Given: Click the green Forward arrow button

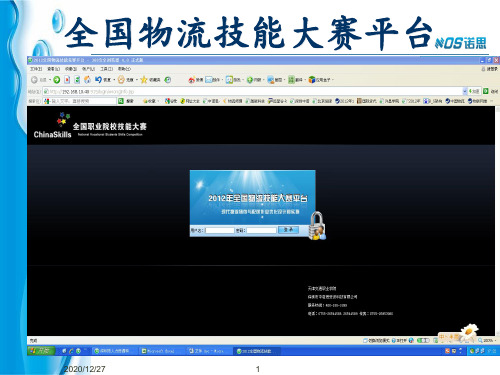Looking at the screenshot, I should pos(57,80).
